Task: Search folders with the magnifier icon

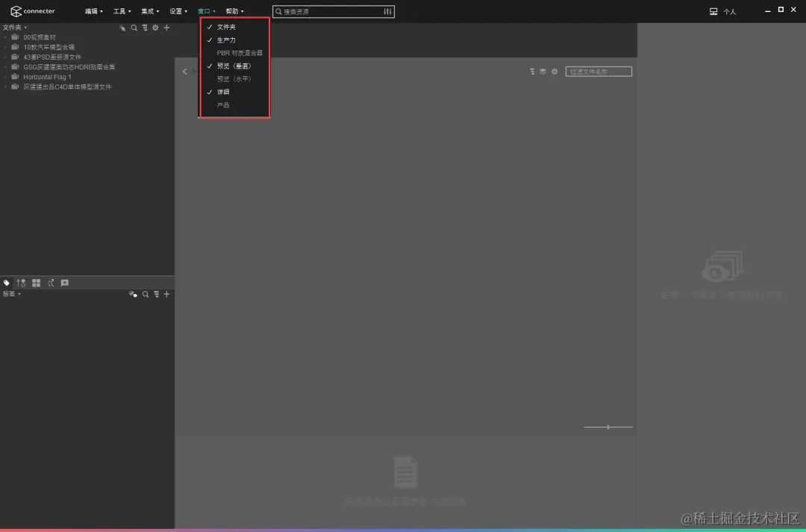Action: pos(134,28)
